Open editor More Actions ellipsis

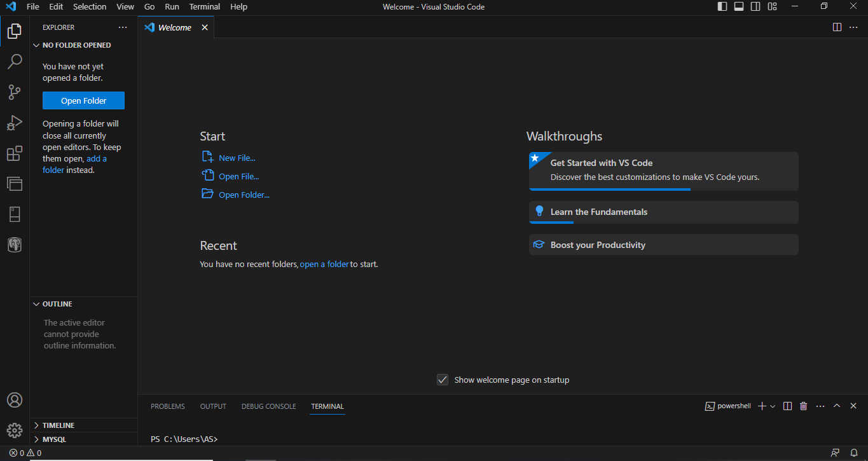tap(853, 27)
